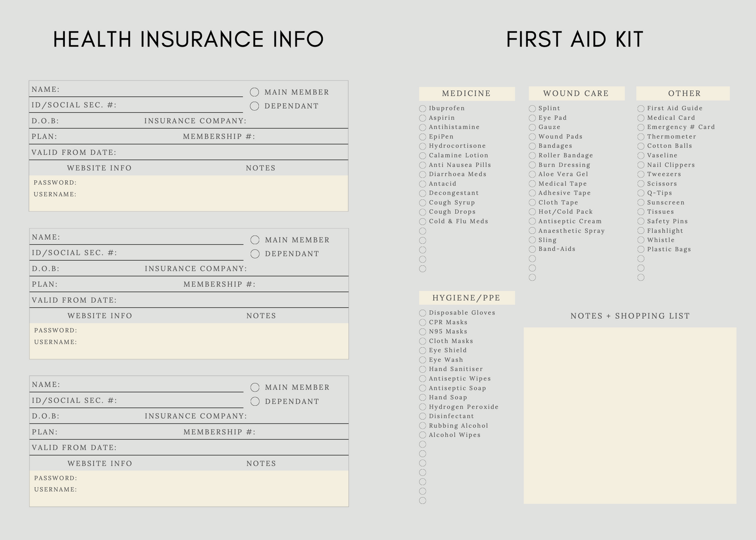This screenshot has height=540, width=756.
Task: Check the Ibuprofen checkbox
Action: click(423, 109)
